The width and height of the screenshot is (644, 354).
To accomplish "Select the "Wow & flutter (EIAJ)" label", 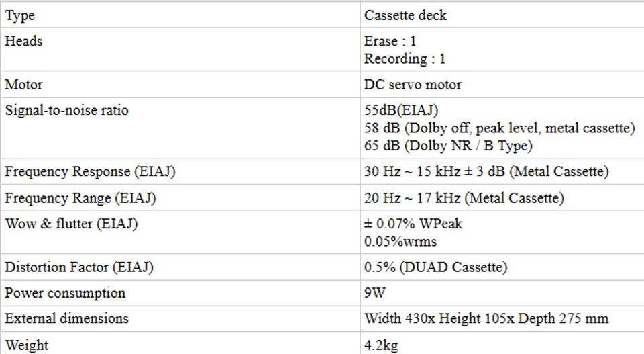I will point(71,224).
